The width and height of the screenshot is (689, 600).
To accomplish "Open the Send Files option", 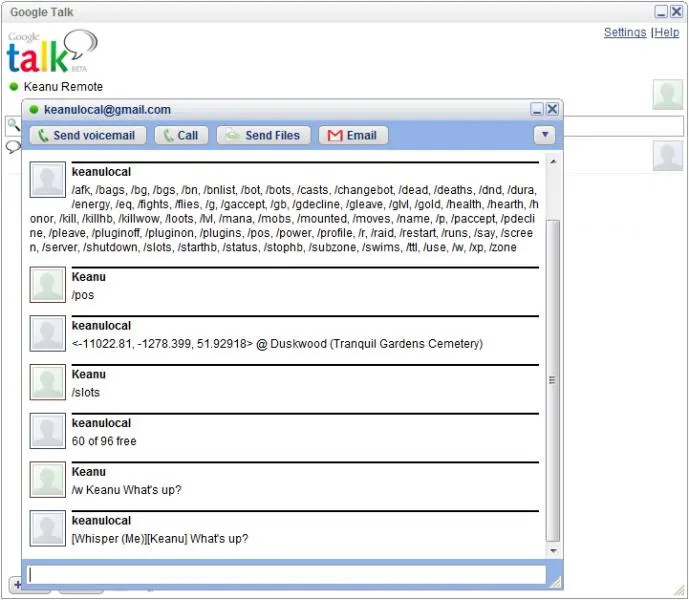I will pos(264,135).
